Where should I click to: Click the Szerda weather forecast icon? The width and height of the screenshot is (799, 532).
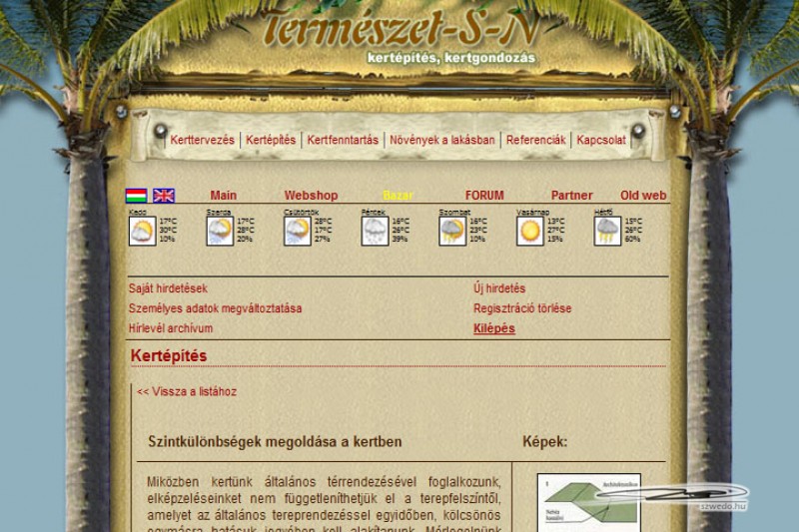220,232
